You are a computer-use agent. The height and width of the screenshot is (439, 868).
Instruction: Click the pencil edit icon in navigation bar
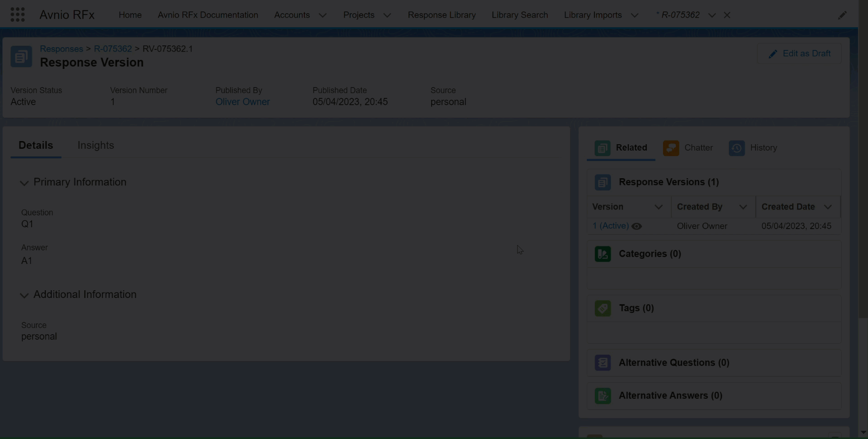(842, 15)
